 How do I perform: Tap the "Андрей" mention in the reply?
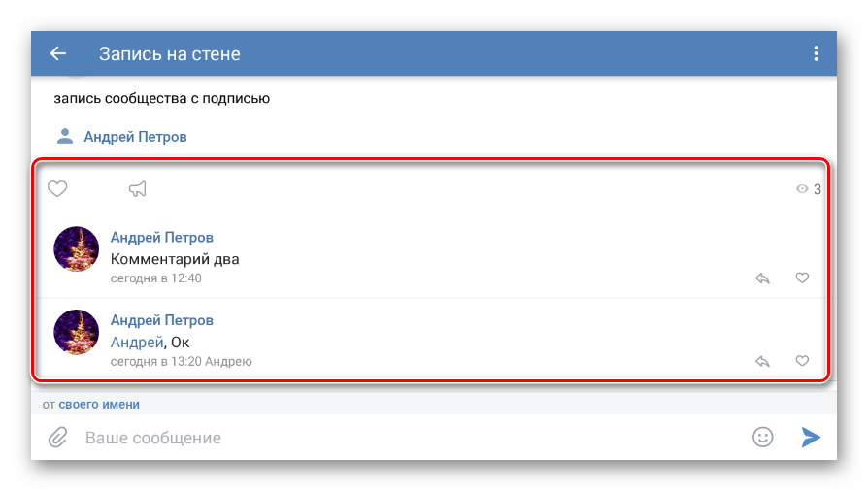point(136,342)
